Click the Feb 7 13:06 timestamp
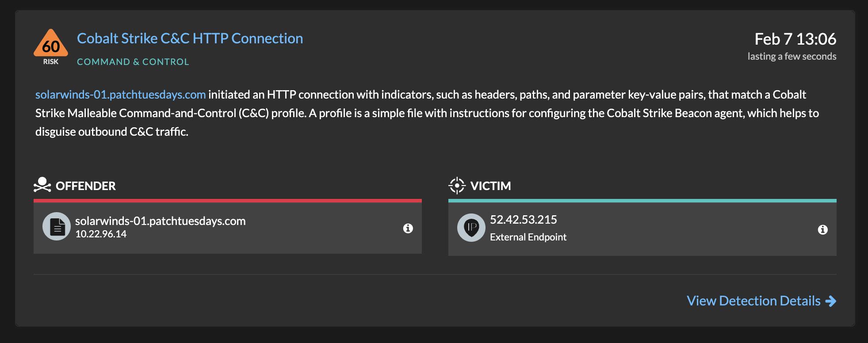The width and height of the screenshot is (868, 343). coord(795,39)
